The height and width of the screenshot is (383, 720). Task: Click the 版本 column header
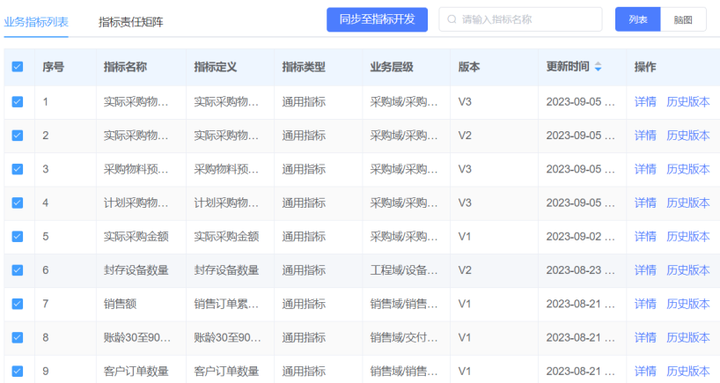469,67
